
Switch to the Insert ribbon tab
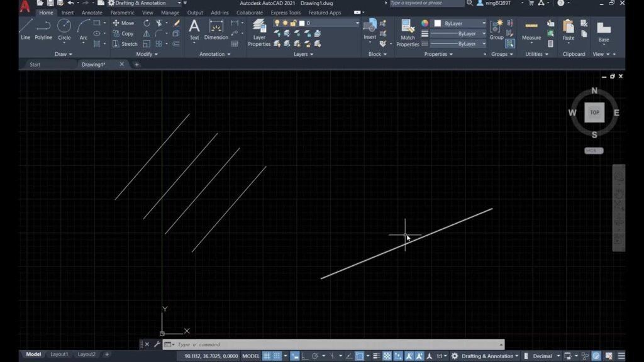pos(67,13)
